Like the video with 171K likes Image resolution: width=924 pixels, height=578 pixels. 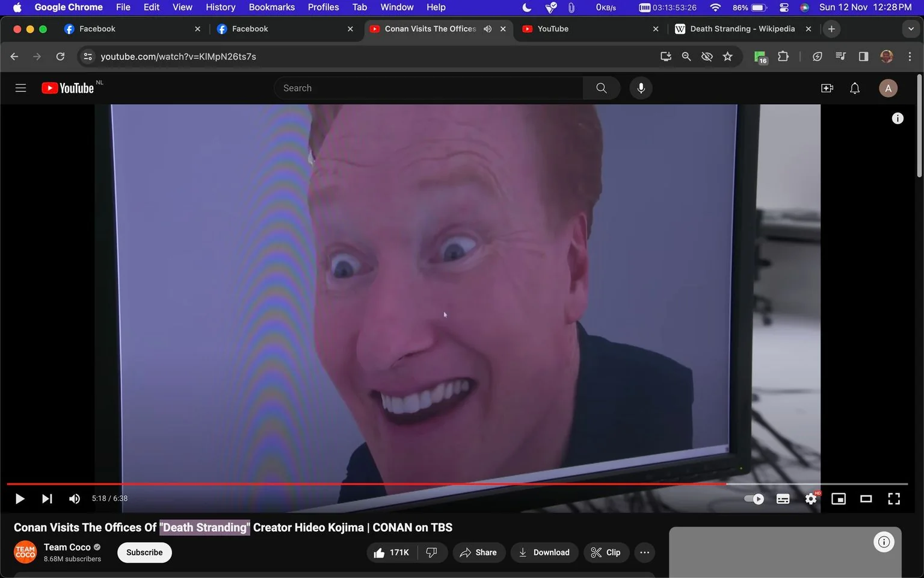[391, 553]
